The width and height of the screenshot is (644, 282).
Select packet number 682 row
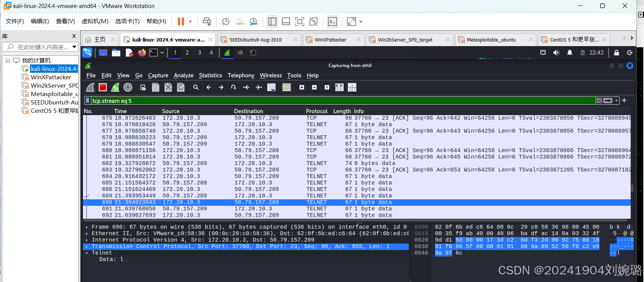tap(357, 163)
